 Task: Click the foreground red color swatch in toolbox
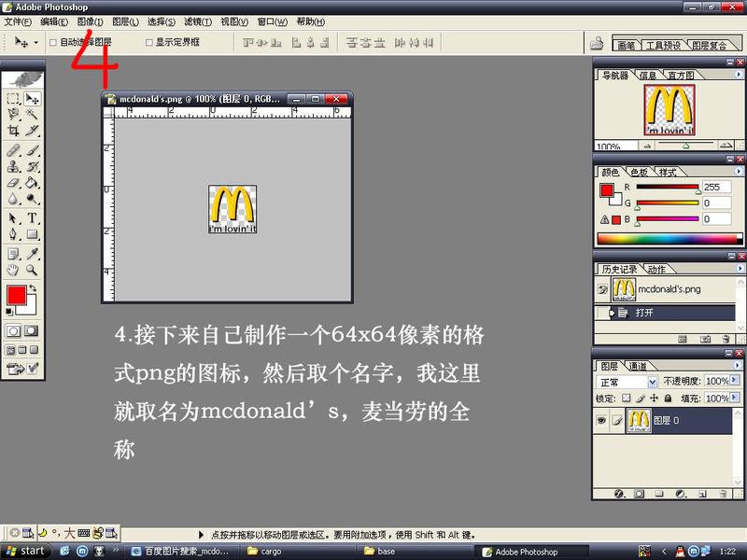tap(16, 296)
